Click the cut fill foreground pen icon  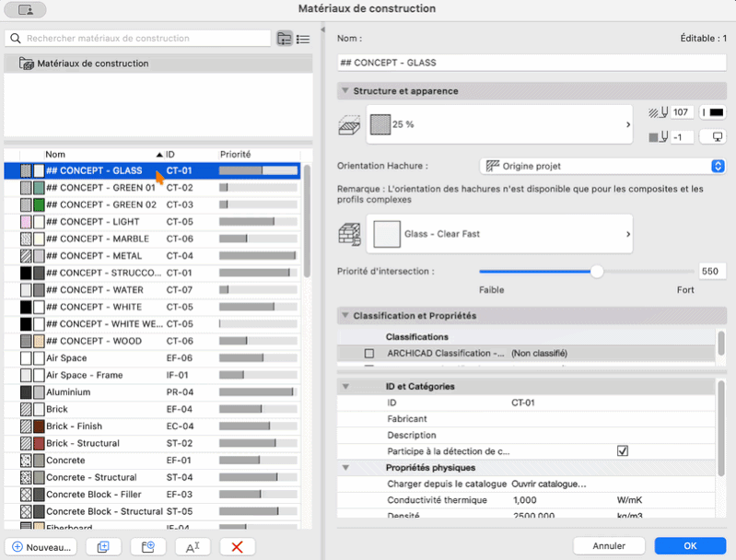tap(659, 112)
